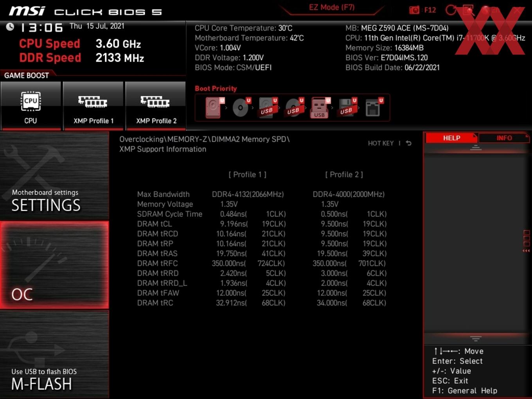Click the DRAM tRFC row label

click(157, 263)
